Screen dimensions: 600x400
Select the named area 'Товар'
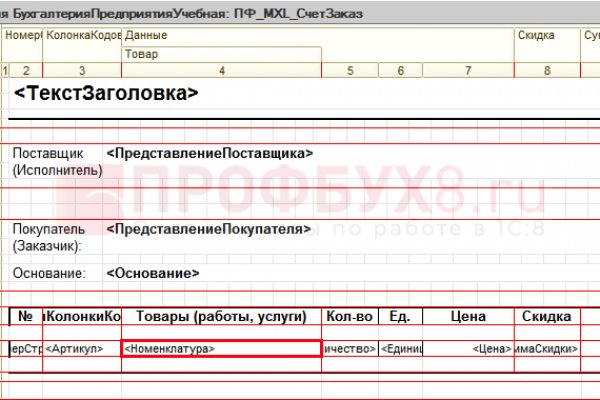click(220, 55)
